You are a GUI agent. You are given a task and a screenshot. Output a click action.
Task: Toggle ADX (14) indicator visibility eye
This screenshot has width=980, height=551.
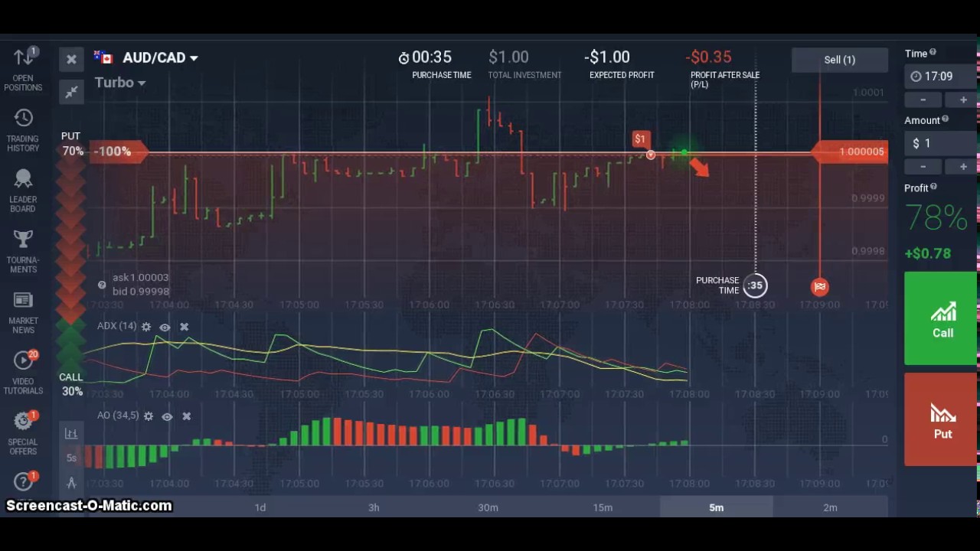click(x=165, y=327)
